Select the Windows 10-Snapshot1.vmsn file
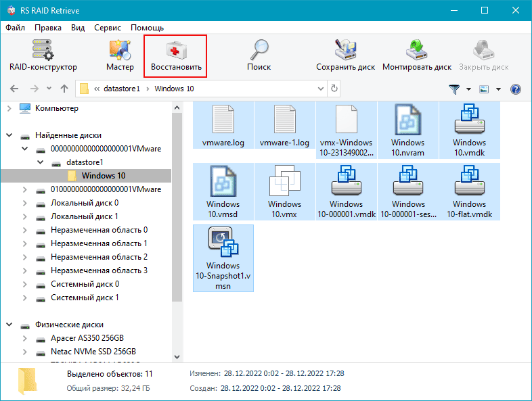Screen dimensions: 532x401 click(223, 258)
